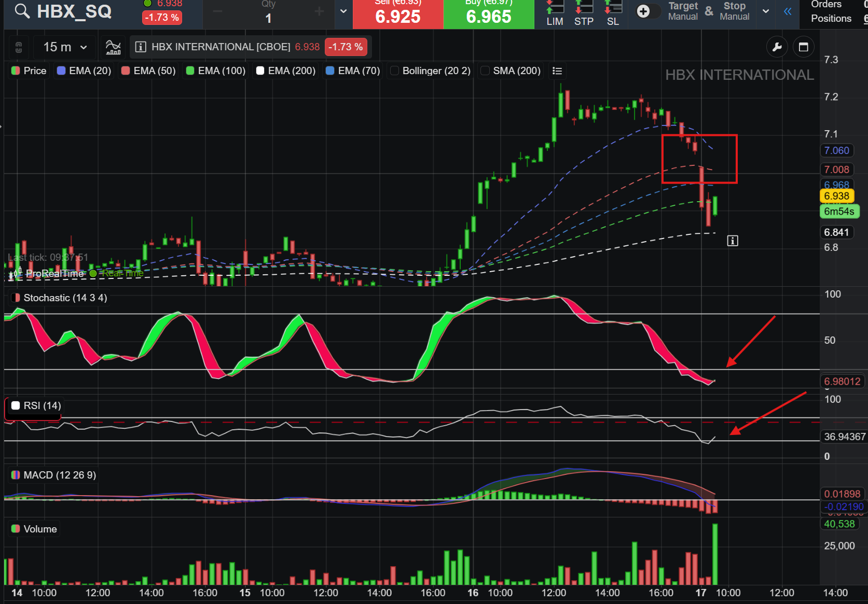Image resolution: width=868 pixels, height=604 pixels.
Task: Open the Orders tab
Action: [x=826, y=5]
